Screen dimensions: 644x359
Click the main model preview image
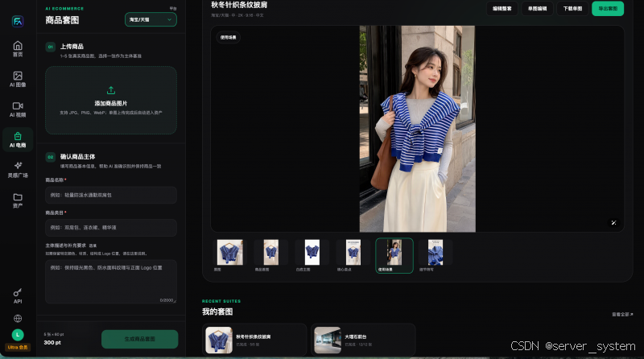(417, 129)
